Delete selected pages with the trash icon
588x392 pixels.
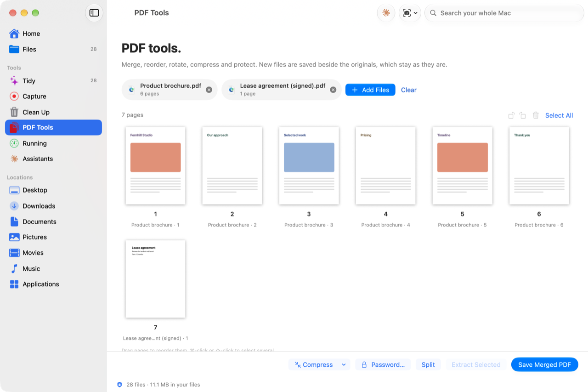point(536,115)
